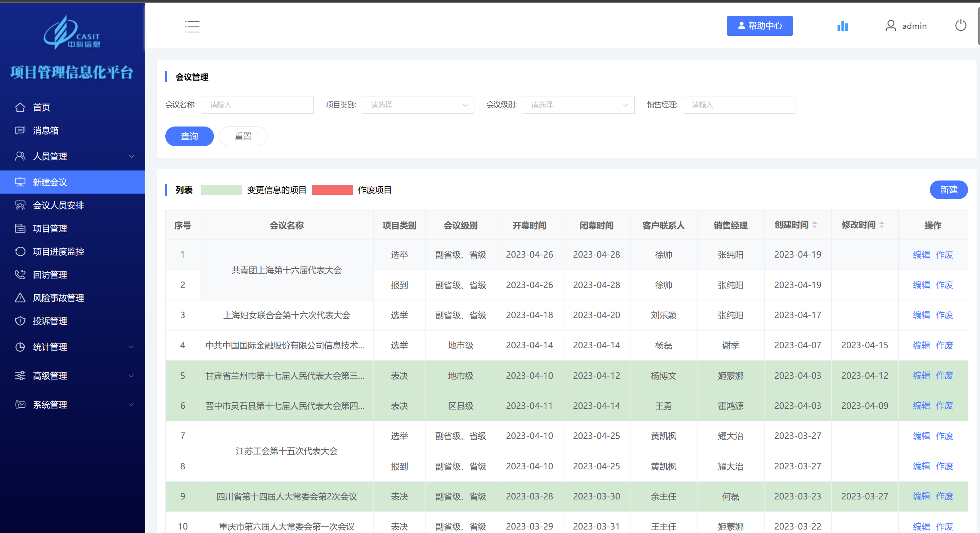Click the message icon beside 消息箱

point(20,130)
